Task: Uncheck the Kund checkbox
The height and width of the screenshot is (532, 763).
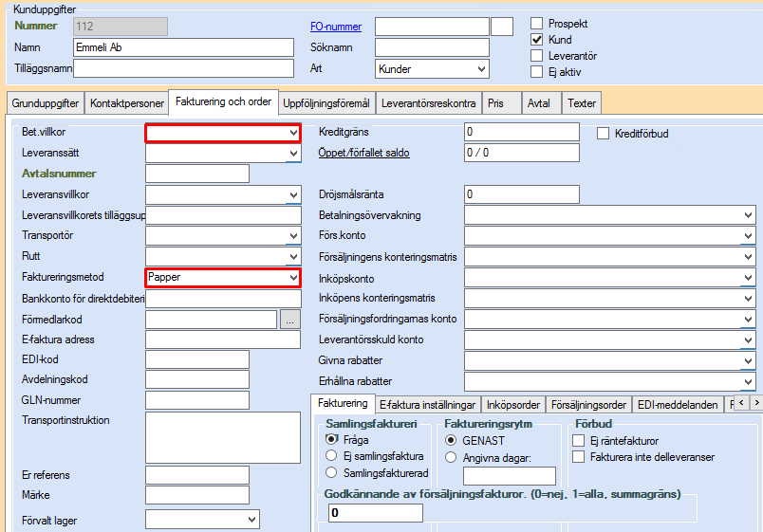Action: coord(537,40)
